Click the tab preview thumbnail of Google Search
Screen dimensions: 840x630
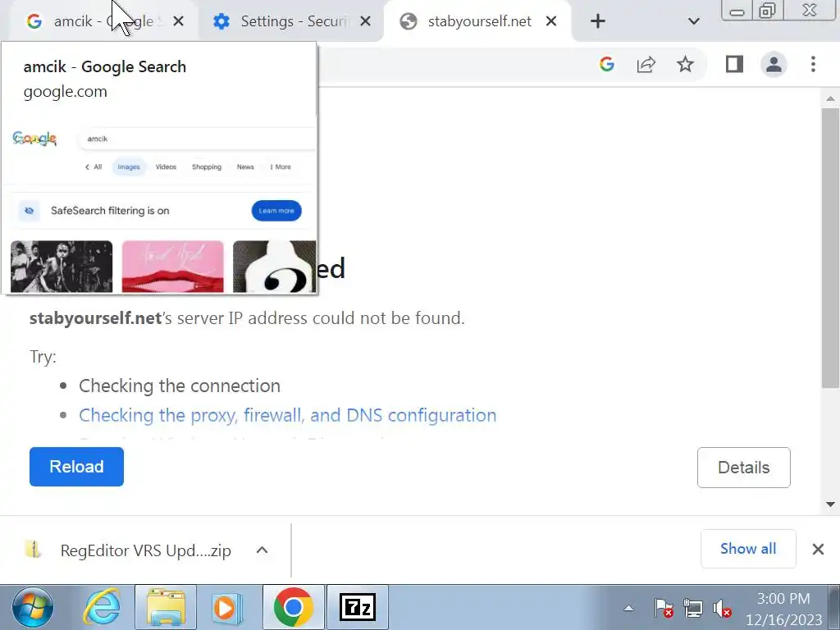pyautogui.click(x=159, y=204)
